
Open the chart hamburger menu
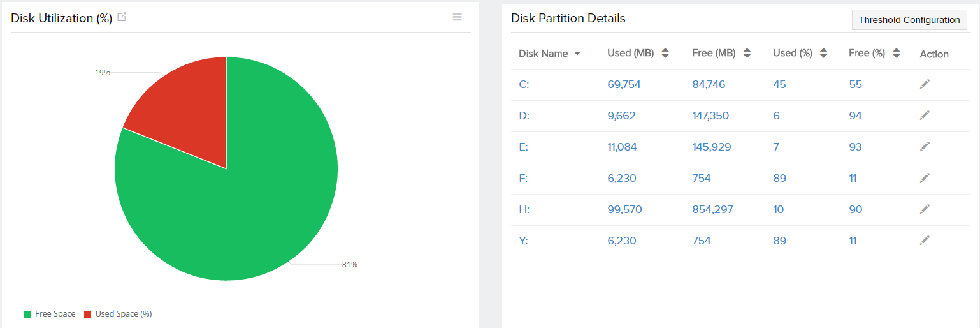(x=457, y=17)
